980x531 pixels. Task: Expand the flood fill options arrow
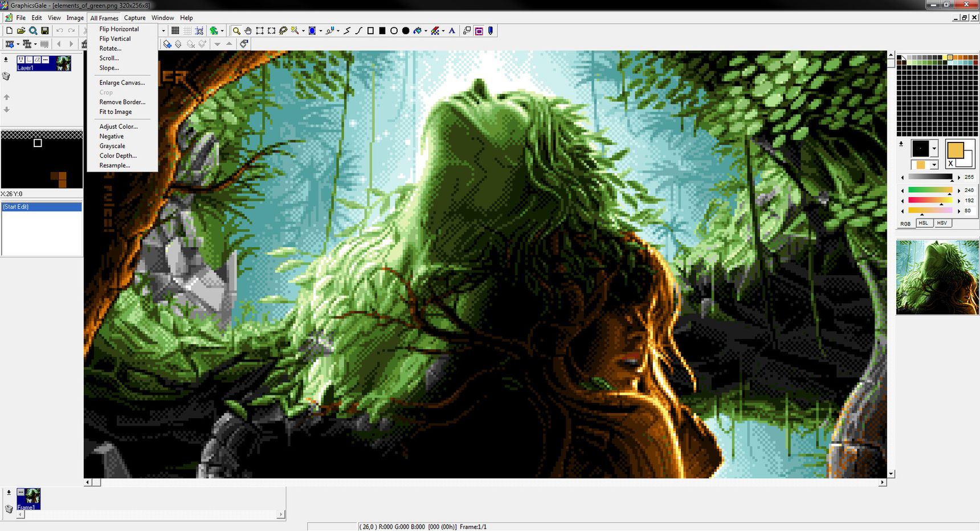click(x=426, y=31)
